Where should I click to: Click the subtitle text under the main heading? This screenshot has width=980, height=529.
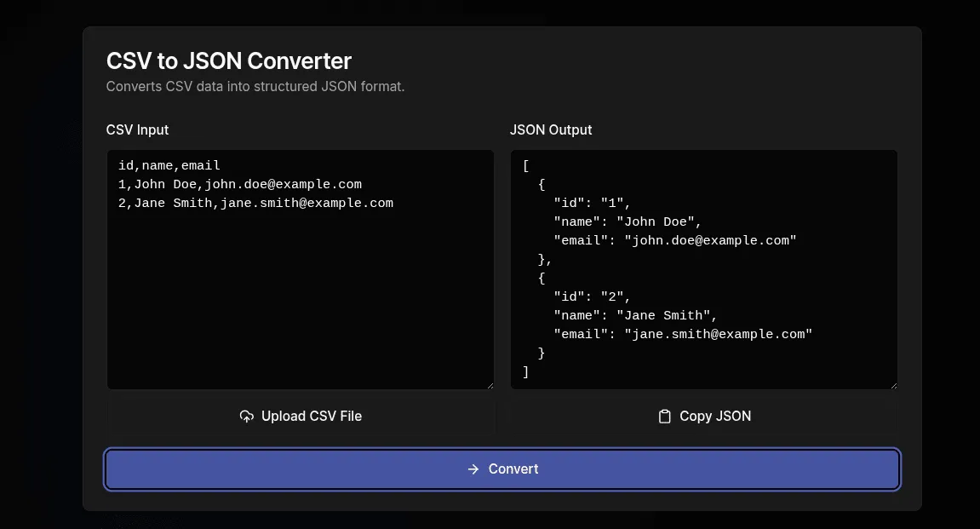(x=255, y=86)
